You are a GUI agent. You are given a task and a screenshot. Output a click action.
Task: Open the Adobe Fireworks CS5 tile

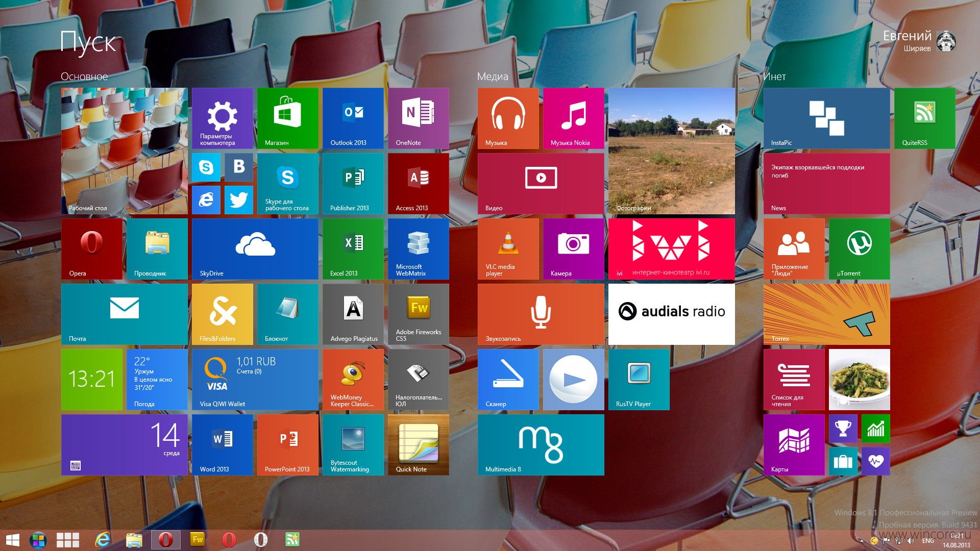(x=418, y=314)
